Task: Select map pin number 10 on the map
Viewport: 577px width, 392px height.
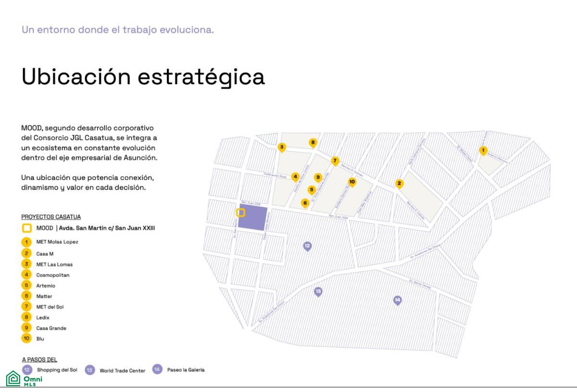Action: [352, 182]
